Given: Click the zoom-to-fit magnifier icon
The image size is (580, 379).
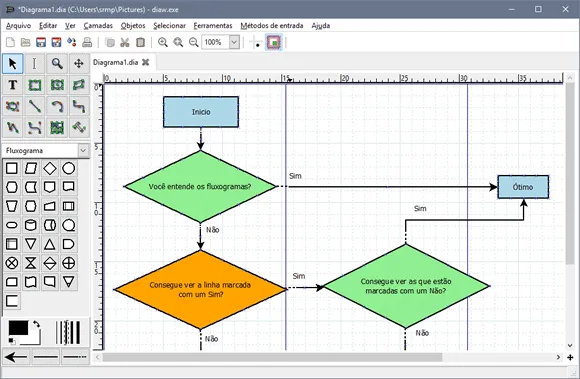Looking at the screenshot, I should (178, 42).
